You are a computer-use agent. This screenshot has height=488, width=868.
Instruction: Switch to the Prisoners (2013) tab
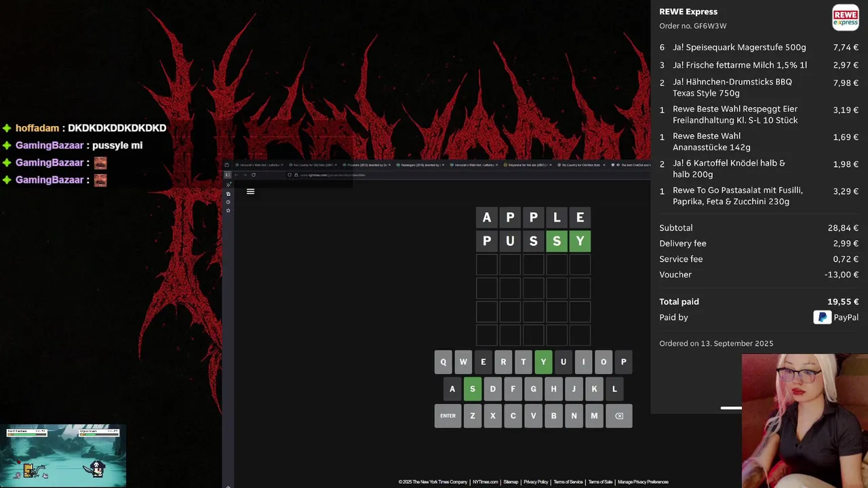pyautogui.click(x=368, y=165)
